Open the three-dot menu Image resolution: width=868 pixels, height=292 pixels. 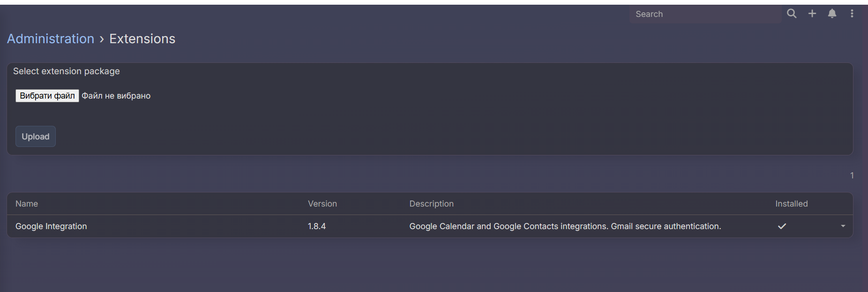pos(852,14)
